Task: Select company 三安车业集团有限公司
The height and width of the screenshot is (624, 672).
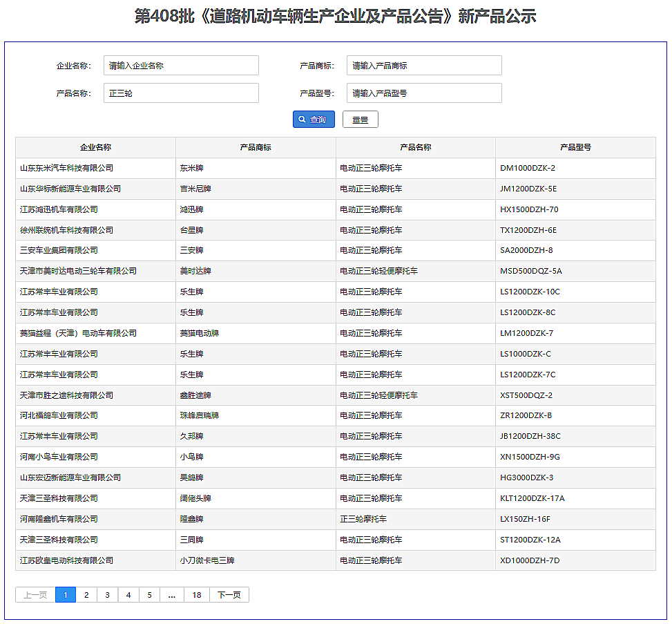Action: (59, 250)
